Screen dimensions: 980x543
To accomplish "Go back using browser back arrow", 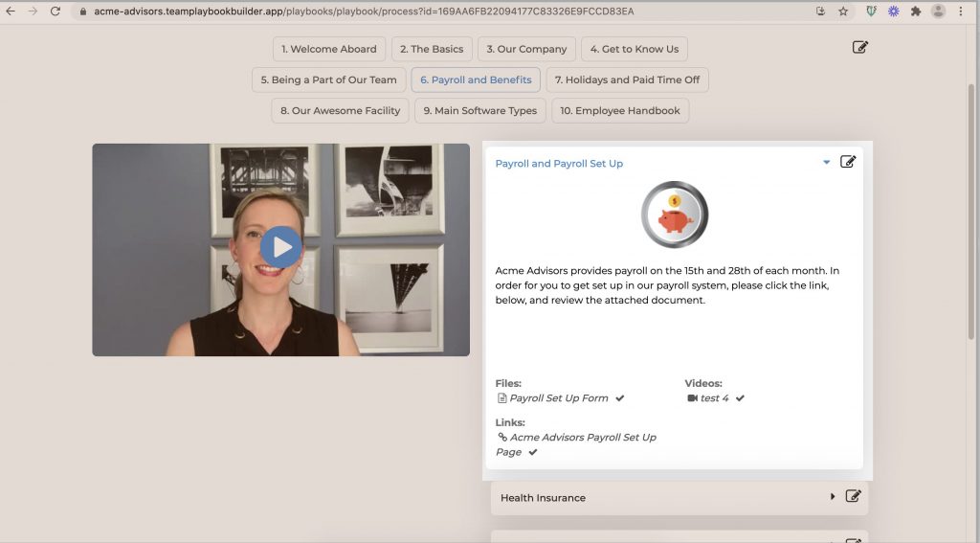I will pyautogui.click(x=11, y=11).
